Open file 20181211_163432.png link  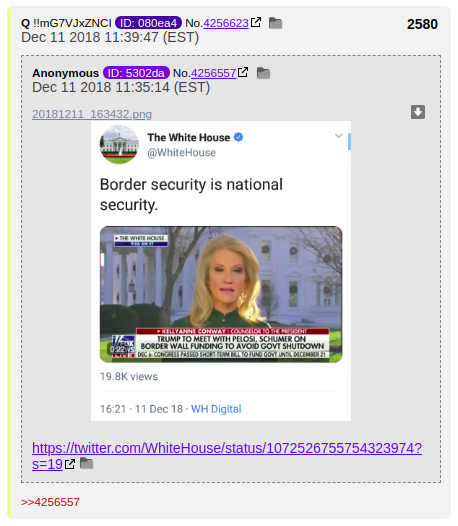coord(92,114)
